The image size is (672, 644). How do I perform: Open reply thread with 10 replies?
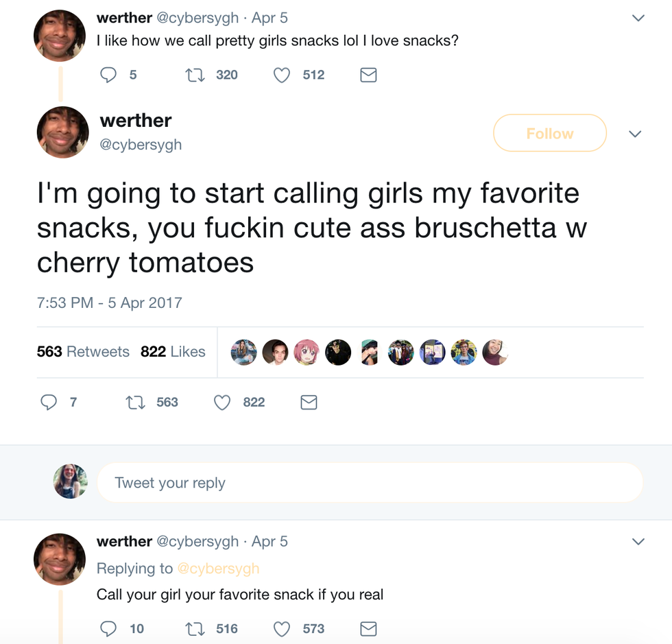point(109,628)
